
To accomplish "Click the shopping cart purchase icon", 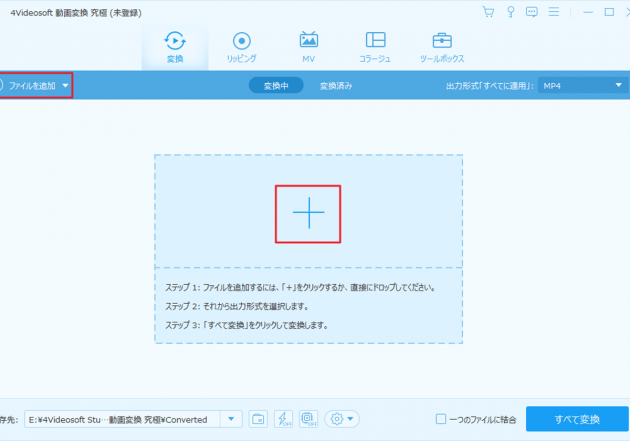I will [488, 13].
